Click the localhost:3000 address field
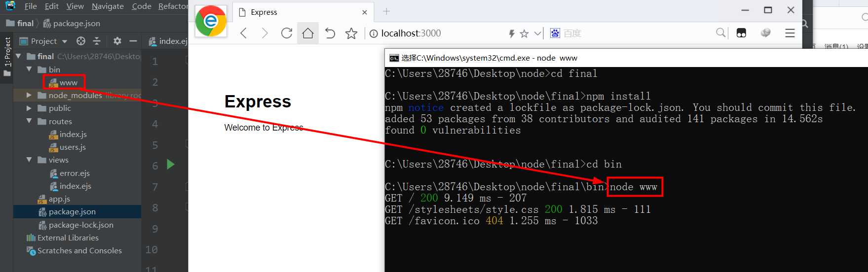The image size is (868, 272). [x=411, y=33]
